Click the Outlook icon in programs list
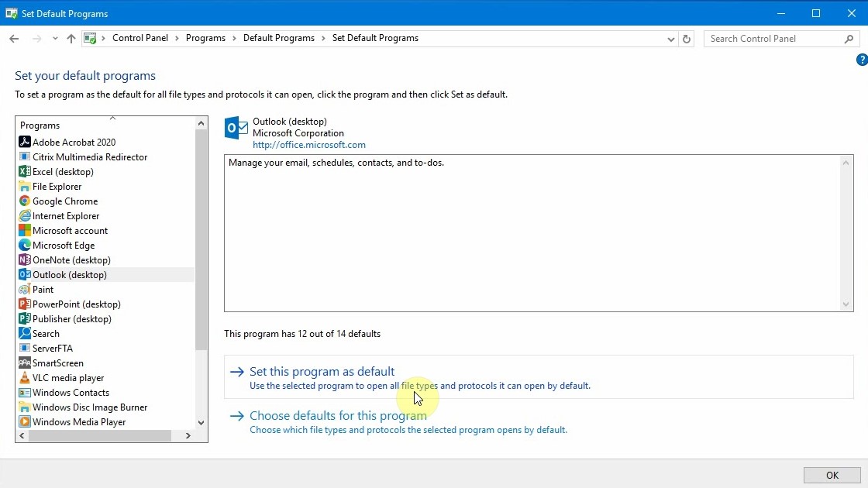 click(x=24, y=274)
